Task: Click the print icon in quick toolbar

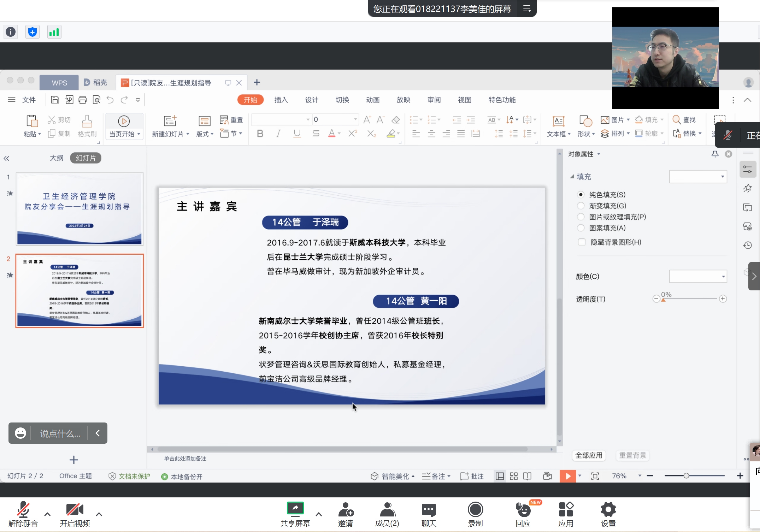Action: pos(82,100)
